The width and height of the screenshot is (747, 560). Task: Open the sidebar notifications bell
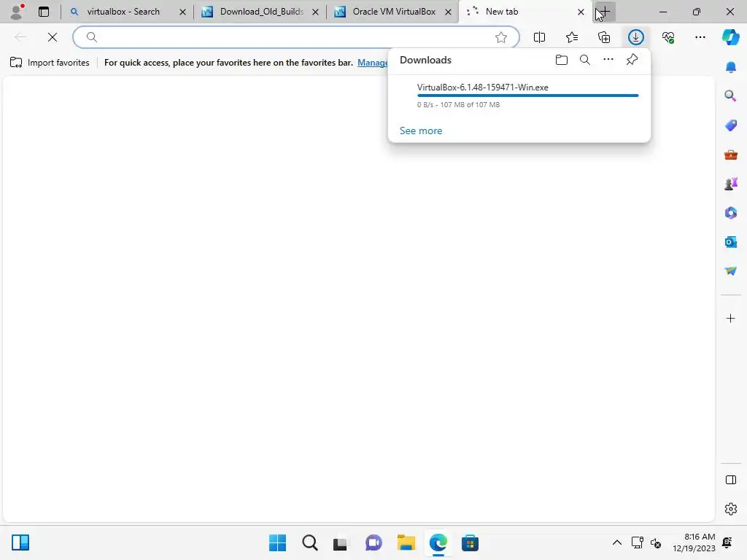[730, 67]
